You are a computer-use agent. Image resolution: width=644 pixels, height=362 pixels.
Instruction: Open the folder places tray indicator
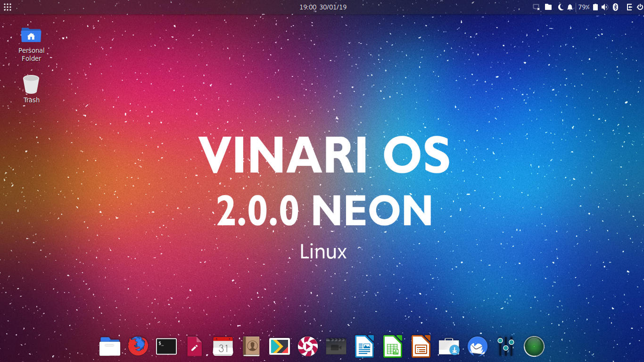[x=548, y=7]
